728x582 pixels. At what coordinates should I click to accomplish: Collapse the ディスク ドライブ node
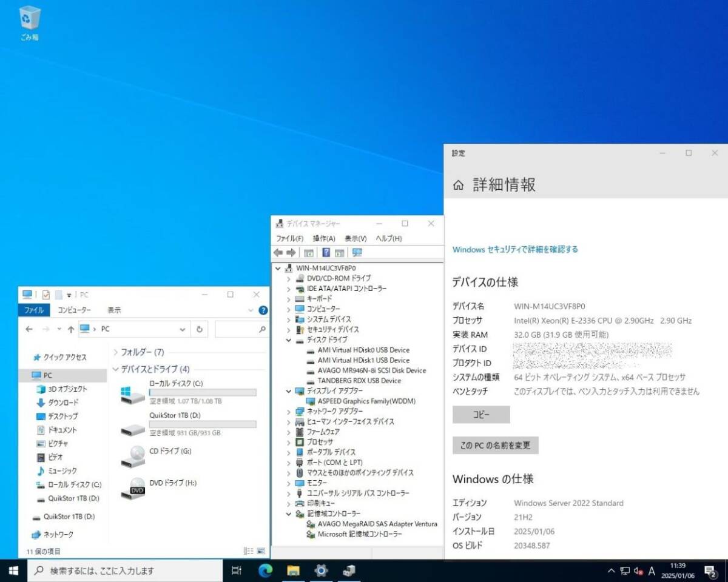(289, 339)
